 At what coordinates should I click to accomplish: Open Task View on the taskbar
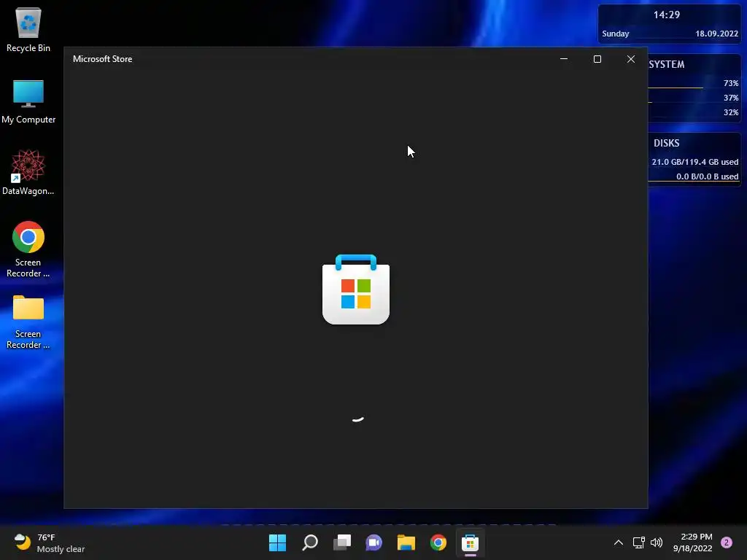point(342,542)
